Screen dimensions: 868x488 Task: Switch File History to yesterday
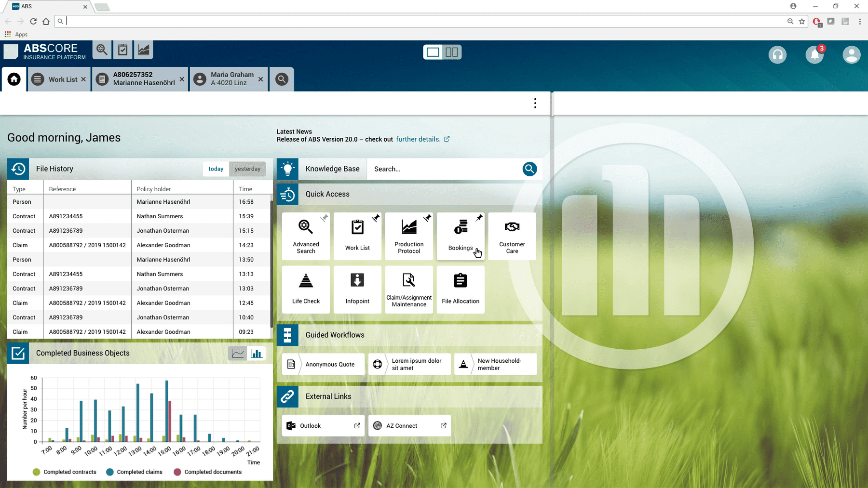(x=247, y=169)
